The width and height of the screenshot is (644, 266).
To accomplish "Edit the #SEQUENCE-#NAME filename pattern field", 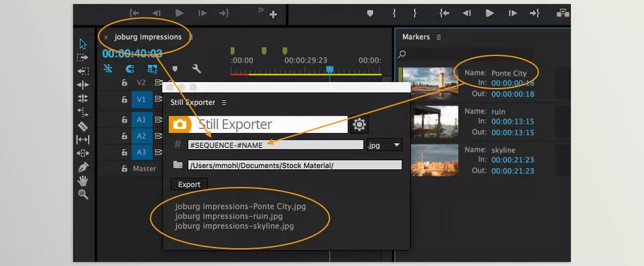I will point(276,144).
